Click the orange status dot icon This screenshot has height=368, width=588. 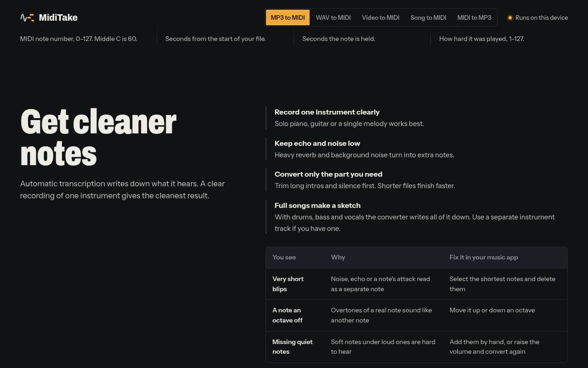coord(510,17)
